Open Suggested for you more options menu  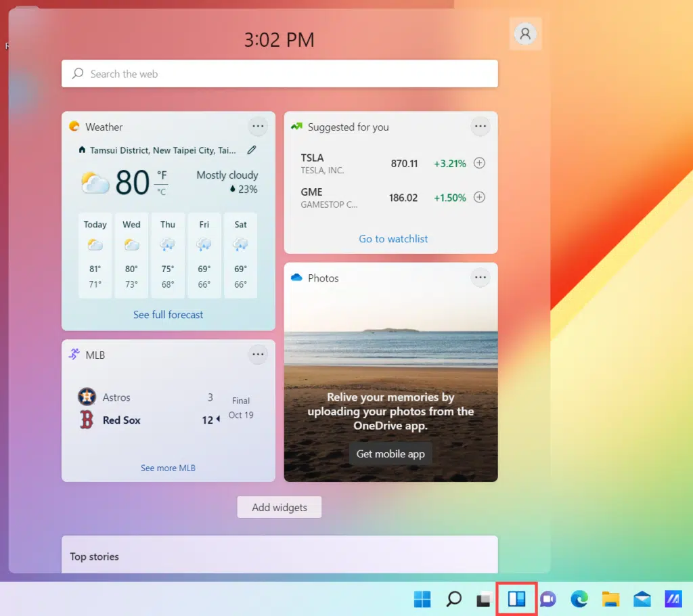[480, 127]
